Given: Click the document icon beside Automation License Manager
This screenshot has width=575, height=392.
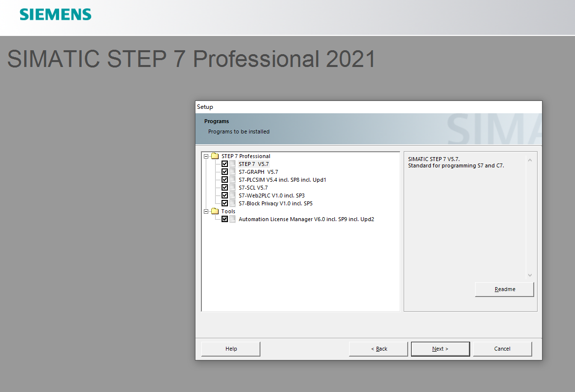Looking at the screenshot, I should point(232,219).
